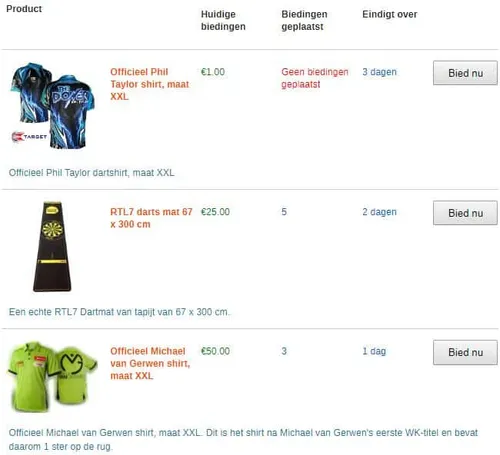This screenshot has height=455, width=500.
Task: Open the Phil Taylor shirt product image
Action: [52, 105]
